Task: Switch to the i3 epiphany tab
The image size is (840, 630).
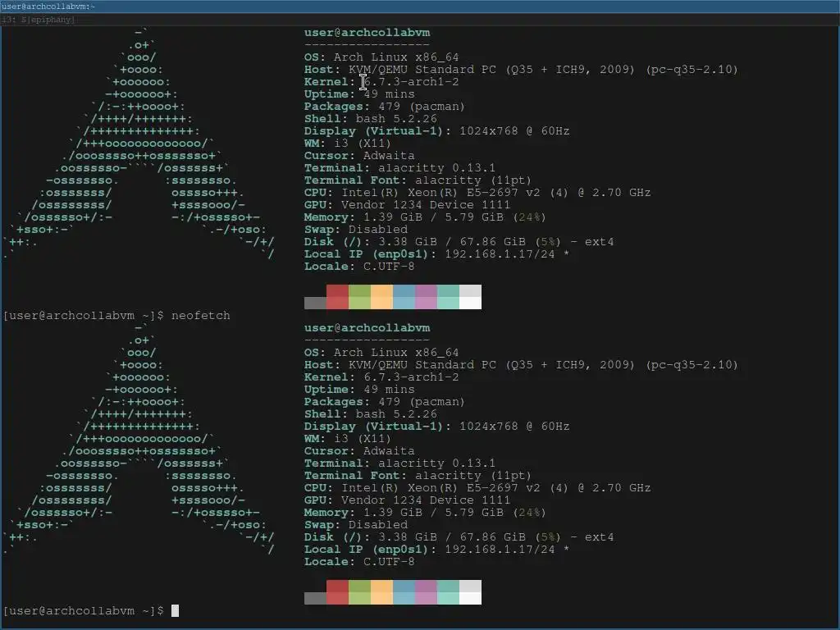Action: click(x=420, y=20)
